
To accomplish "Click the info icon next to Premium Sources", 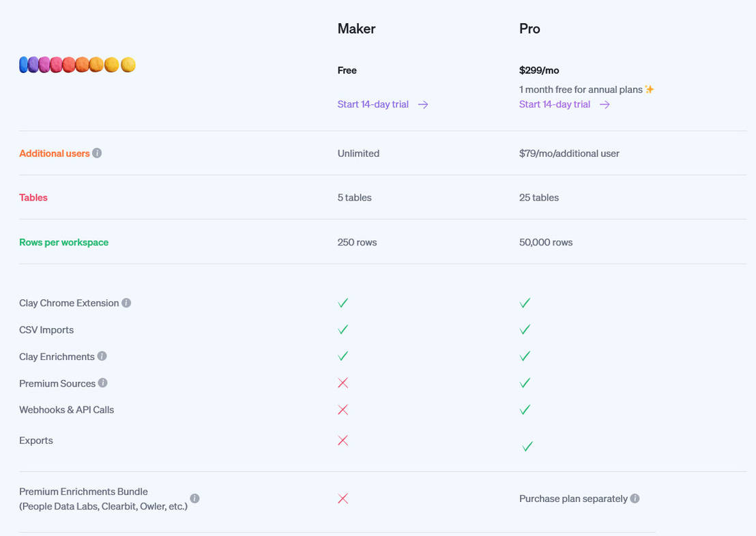I will (x=103, y=383).
